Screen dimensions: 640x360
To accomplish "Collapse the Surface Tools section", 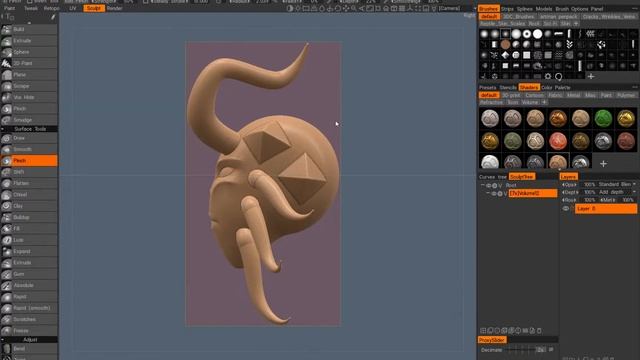I will point(3,129).
